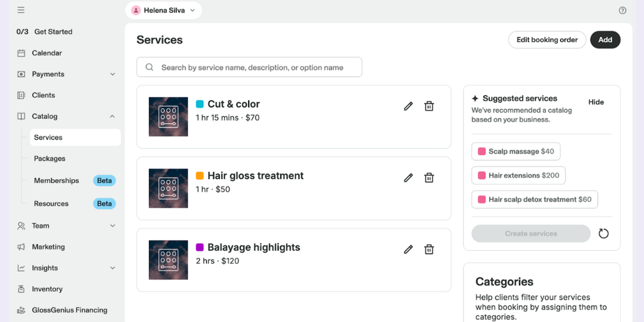Select the Scalp massage $40 suggestion
Screen dimensions: 644x322
tap(516, 151)
